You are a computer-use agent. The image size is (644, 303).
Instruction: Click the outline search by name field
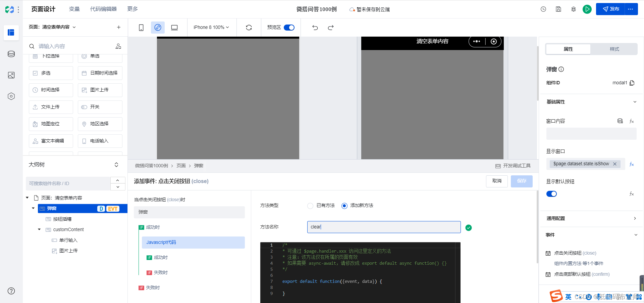coord(68,184)
